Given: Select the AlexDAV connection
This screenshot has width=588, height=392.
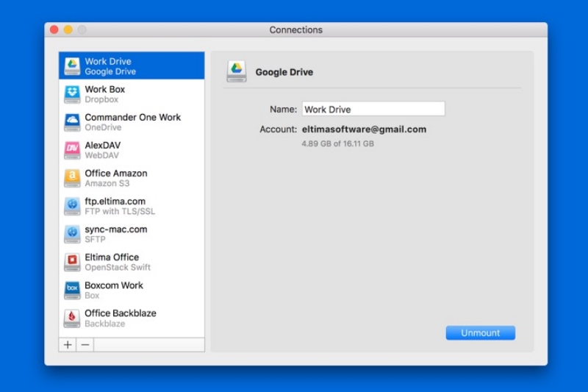Looking at the screenshot, I should (132, 150).
